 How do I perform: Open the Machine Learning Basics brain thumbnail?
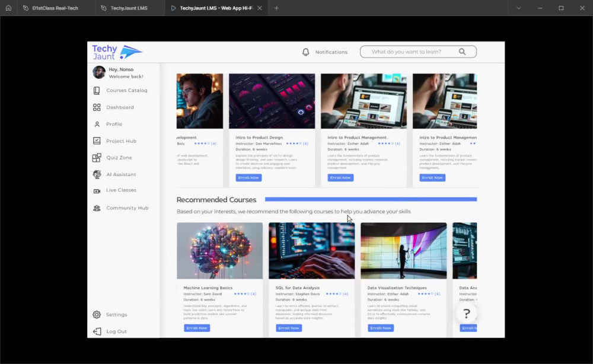(220, 251)
